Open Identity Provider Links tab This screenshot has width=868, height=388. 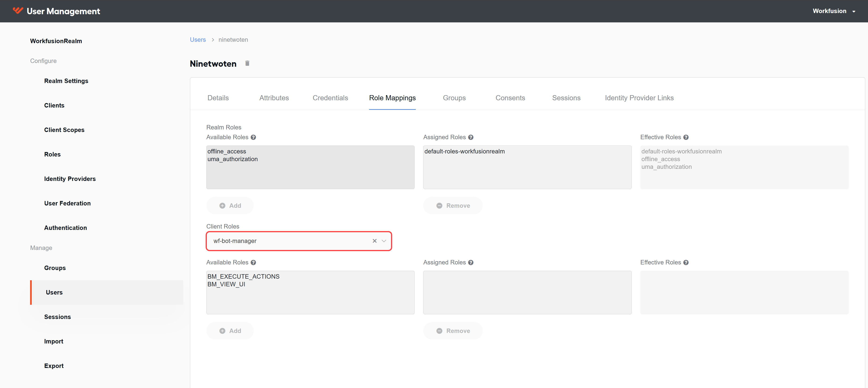[639, 98]
